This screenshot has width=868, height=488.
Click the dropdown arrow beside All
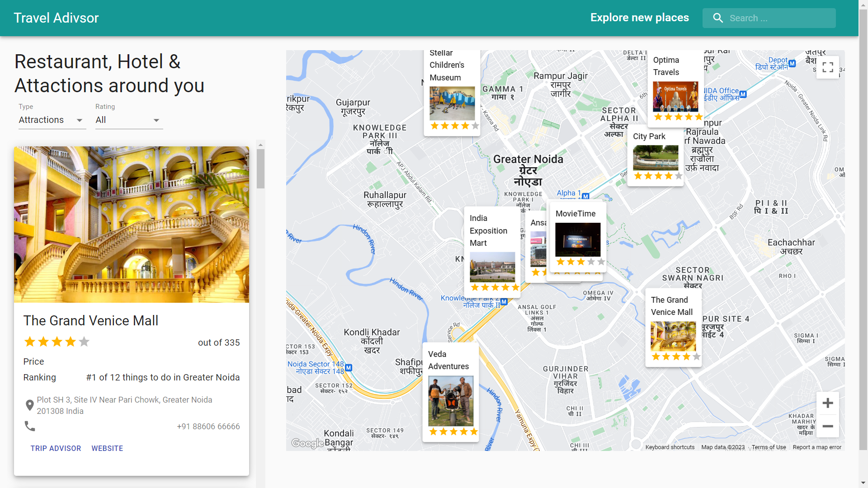click(x=156, y=120)
